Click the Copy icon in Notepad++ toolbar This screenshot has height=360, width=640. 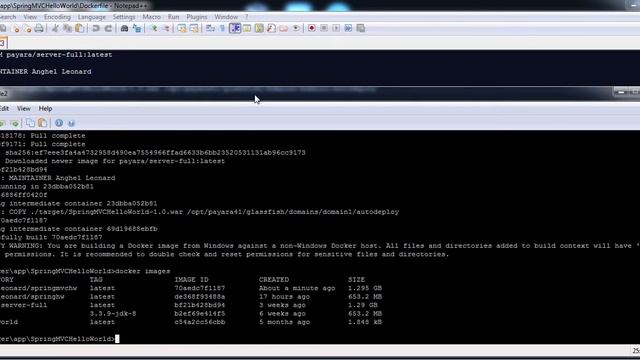tap(67, 28)
